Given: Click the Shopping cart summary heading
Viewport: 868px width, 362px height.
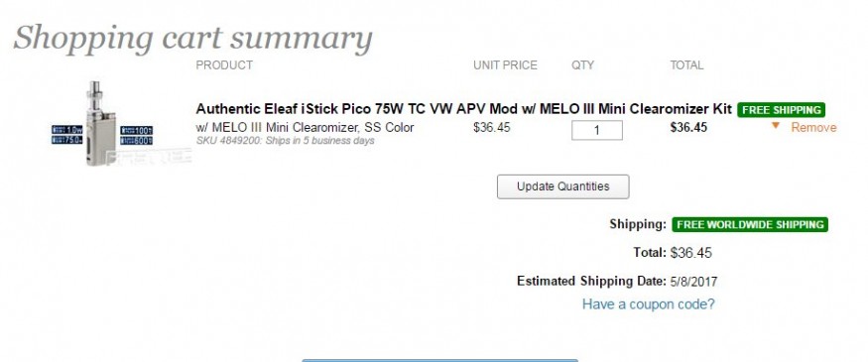Looking at the screenshot, I should pyautogui.click(x=192, y=39).
